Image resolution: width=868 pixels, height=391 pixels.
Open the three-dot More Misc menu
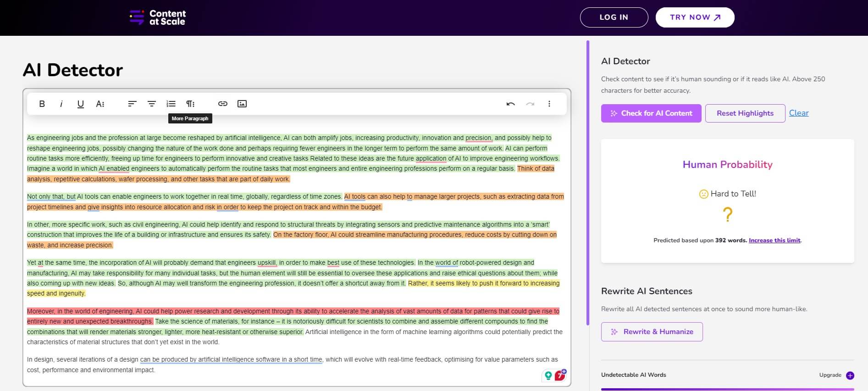tap(549, 104)
